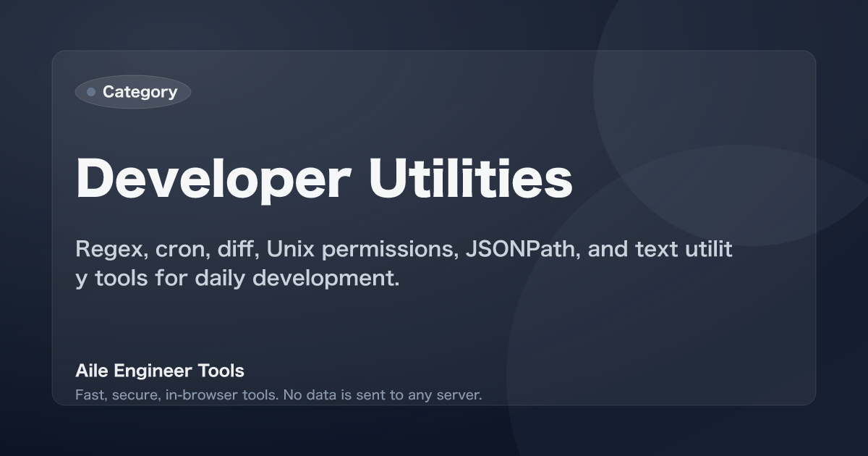868x456 pixels.
Task: Select the 'Developer Utilities' heading
Action: coord(324,179)
